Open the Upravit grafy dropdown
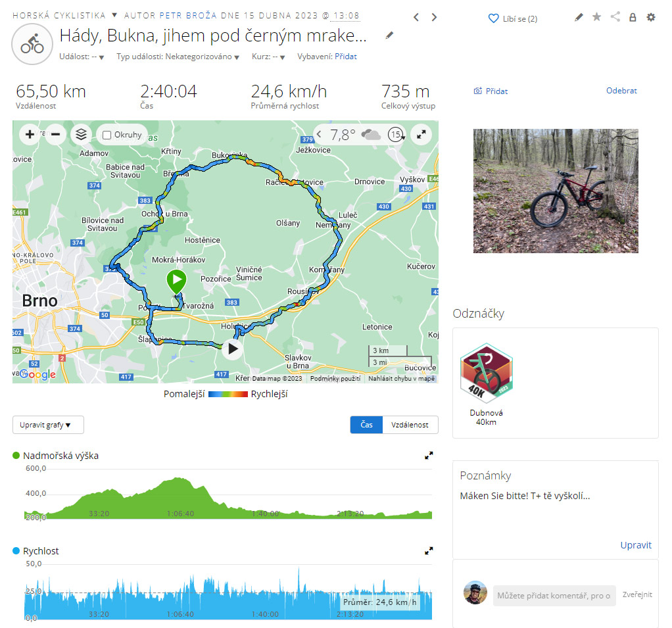672x628 pixels. point(48,425)
